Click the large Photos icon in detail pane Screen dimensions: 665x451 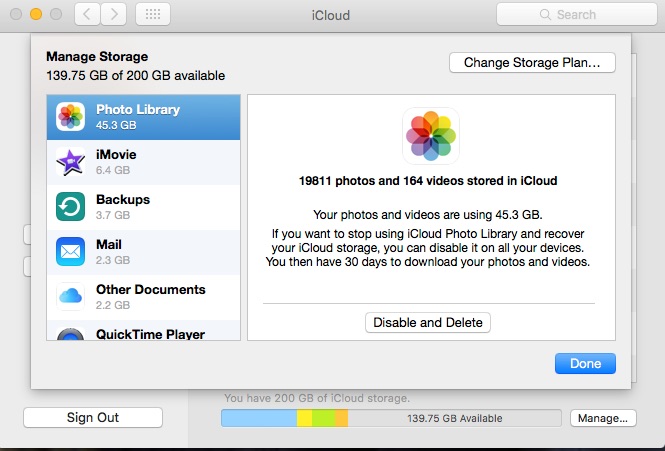pyautogui.click(x=431, y=136)
